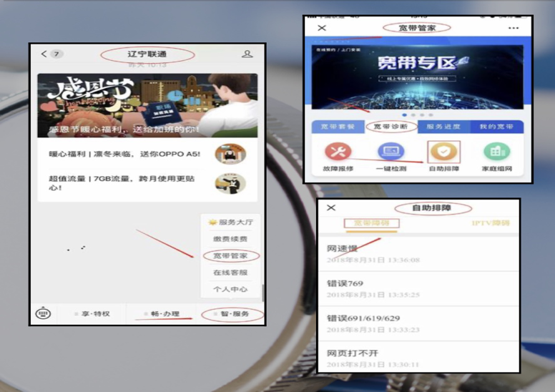This screenshot has width=555, height=392.
Task: Switch to the 宽带诊断 tab
Action: pos(391,127)
